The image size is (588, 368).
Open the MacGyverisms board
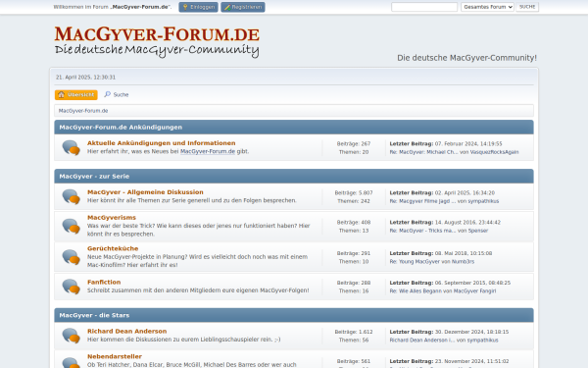point(112,218)
